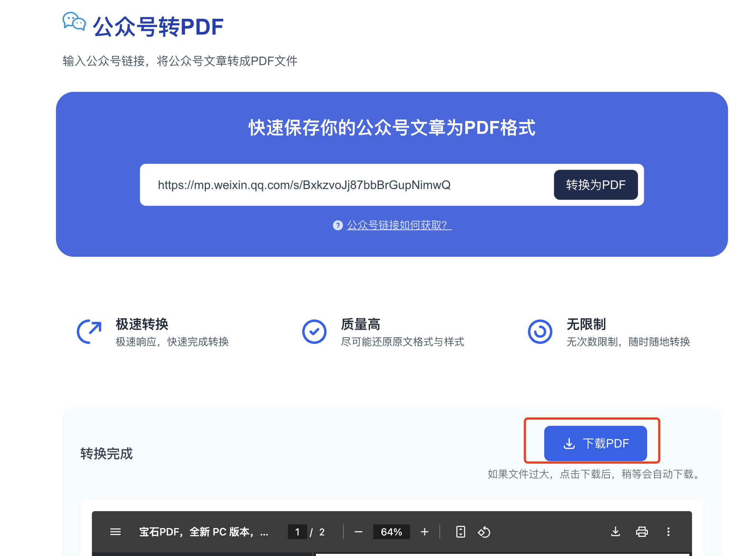Click the PDF title 宝石PDF in toolbar
This screenshot has height=556, width=756.
[x=204, y=531]
